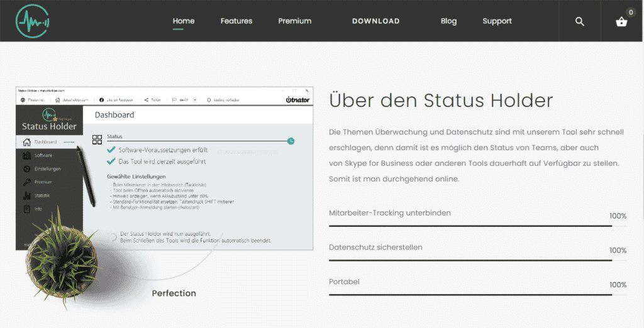644x328 pixels.
Task: Click the Statistik bar-chart icon in sidebar
Action: point(26,195)
